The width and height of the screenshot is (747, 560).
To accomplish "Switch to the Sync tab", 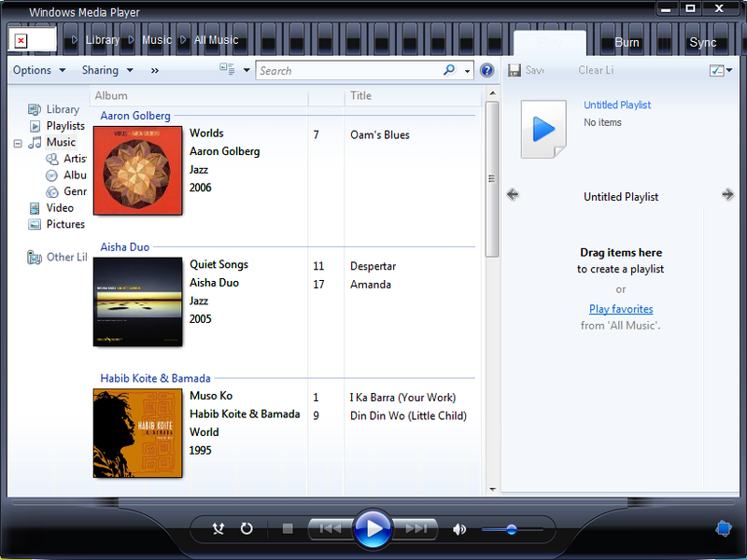I will point(703,43).
